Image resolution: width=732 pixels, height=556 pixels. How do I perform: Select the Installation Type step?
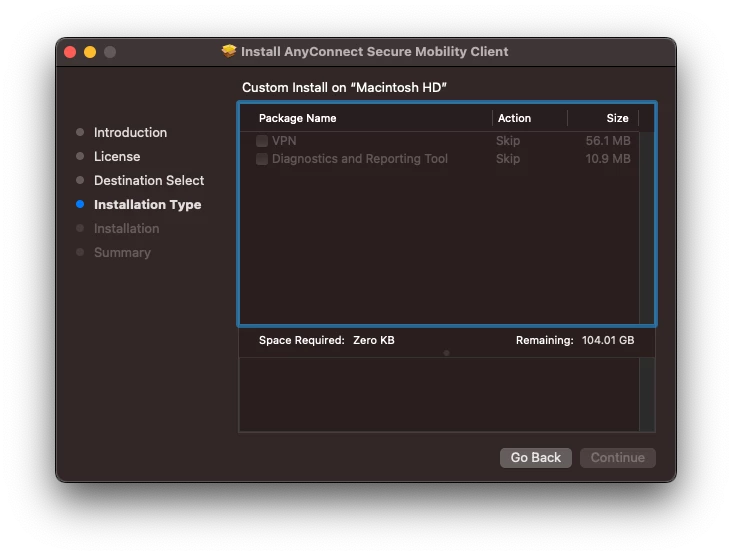148,204
